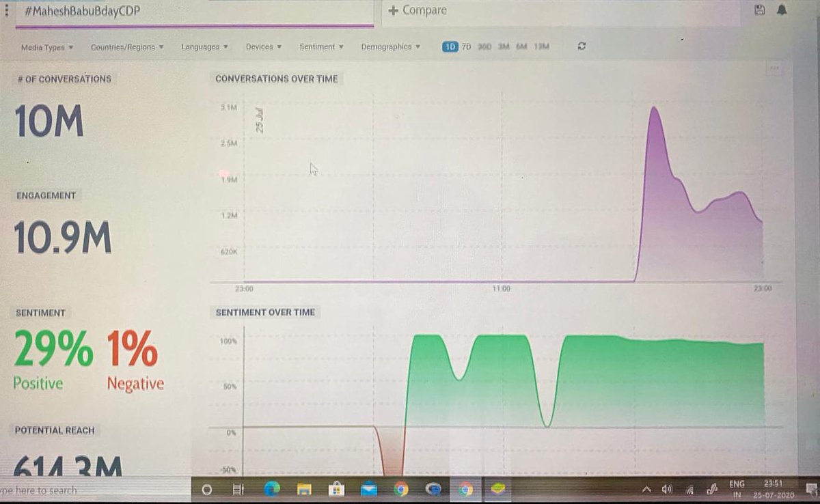Expand the Media Types filter dropdown

click(47, 47)
